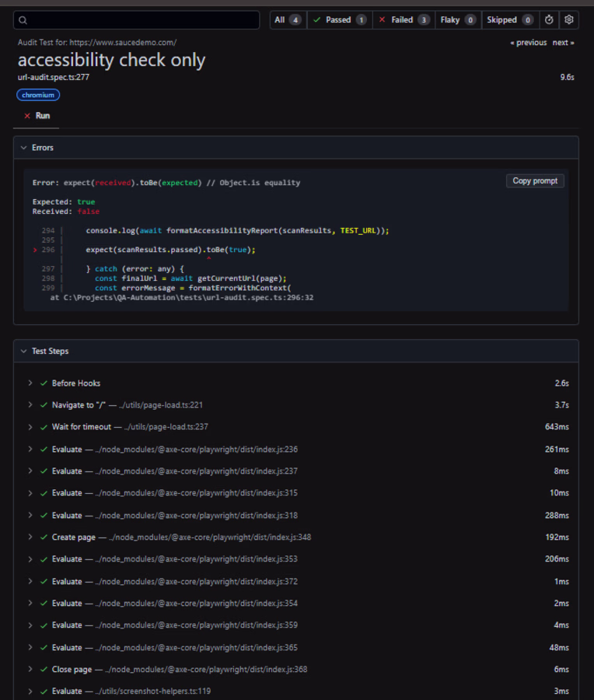The width and height of the screenshot is (594, 700).
Task: Expand Evaluate step at index.js:354
Action: (30, 603)
